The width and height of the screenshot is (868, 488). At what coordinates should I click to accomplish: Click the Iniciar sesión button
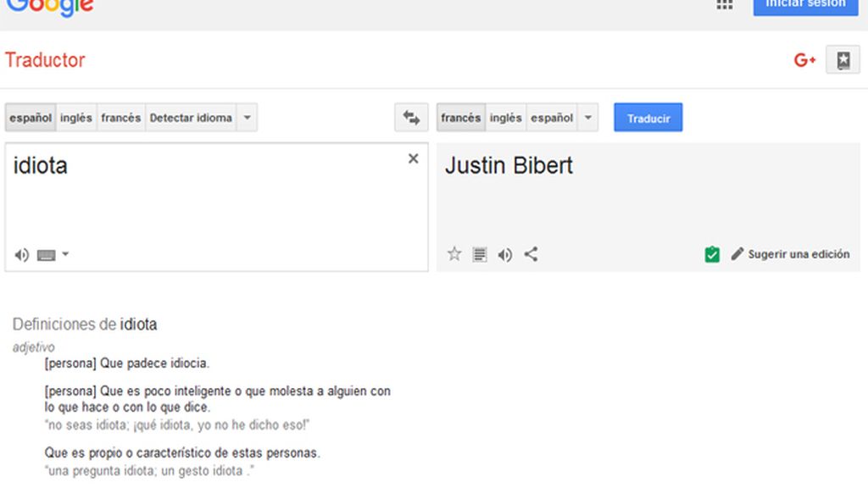[x=805, y=6]
